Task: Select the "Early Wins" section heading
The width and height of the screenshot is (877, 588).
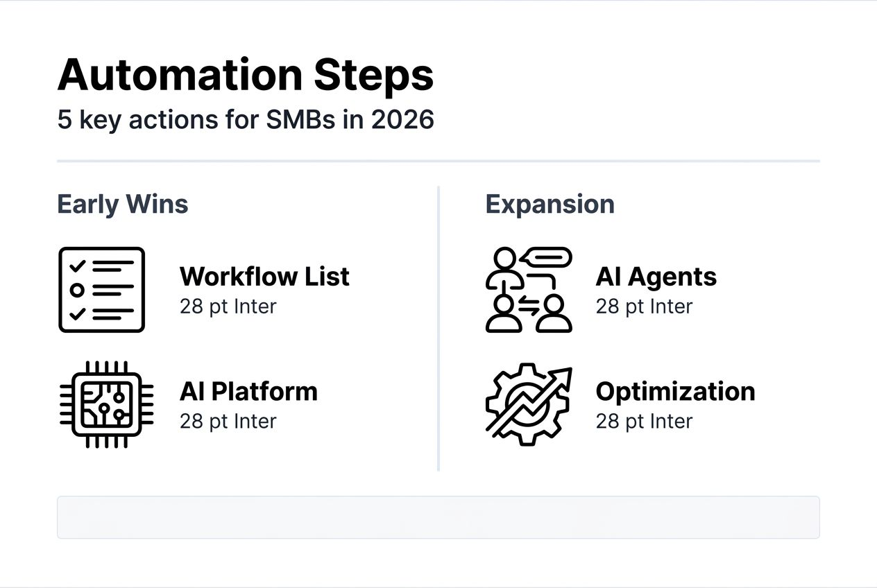Action: tap(122, 205)
